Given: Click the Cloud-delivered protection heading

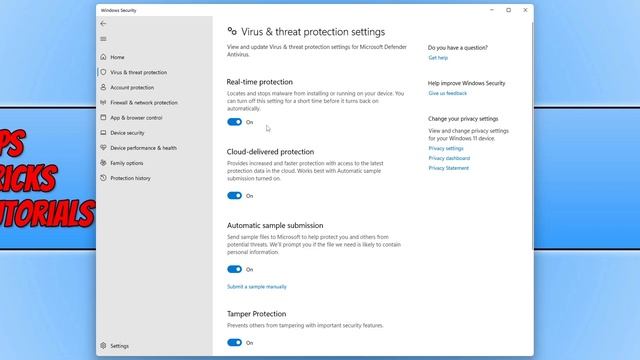Looking at the screenshot, I should tap(270, 152).
